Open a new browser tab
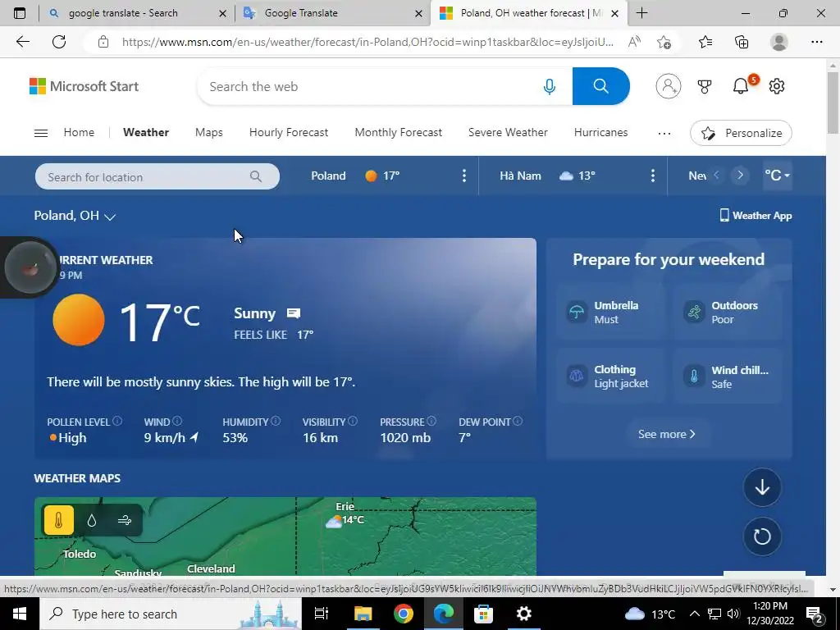Screen dimensions: 840x630 coord(641,13)
